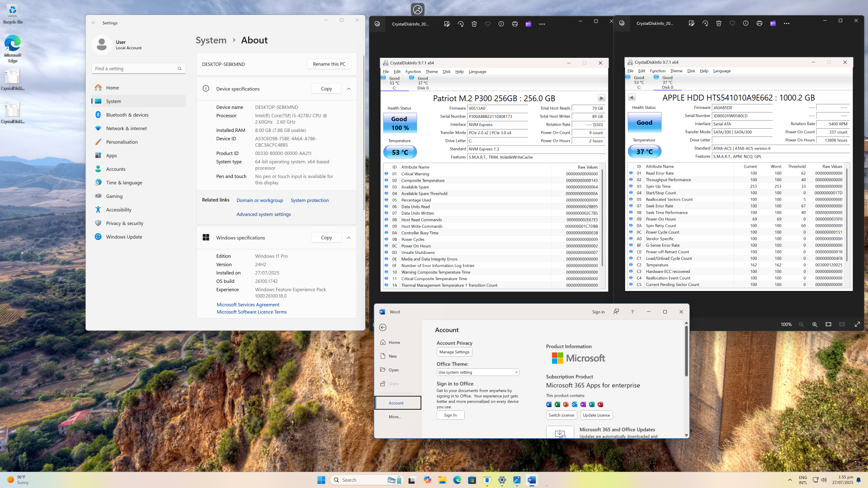Print the image from right Photos window
The image size is (868, 488).
click(759, 23)
